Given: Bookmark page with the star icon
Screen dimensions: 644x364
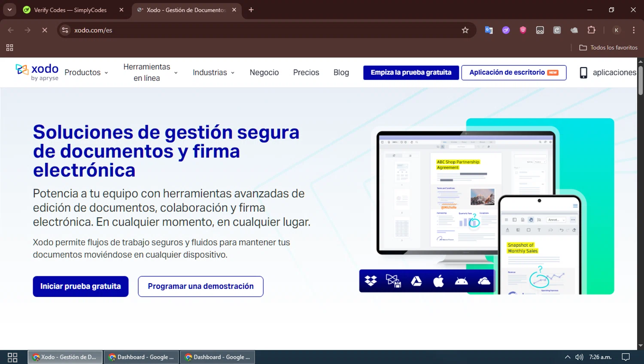Looking at the screenshot, I should coord(465,30).
